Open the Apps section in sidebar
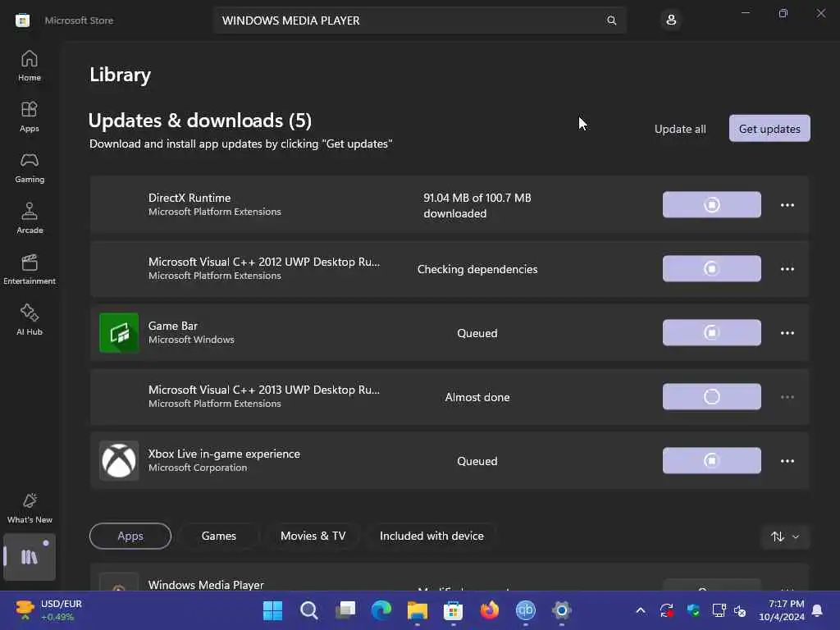The image size is (840, 630). (x=30, y=116)
